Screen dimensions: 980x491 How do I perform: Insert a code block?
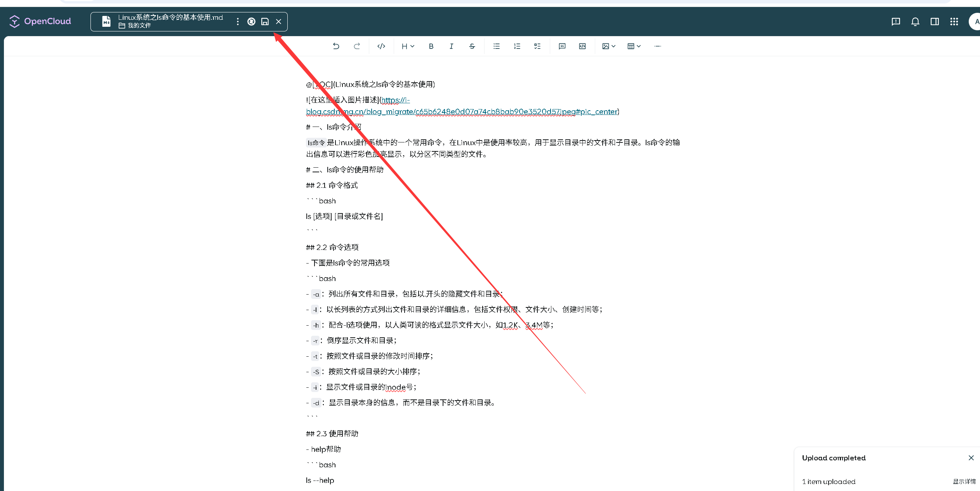582,46
